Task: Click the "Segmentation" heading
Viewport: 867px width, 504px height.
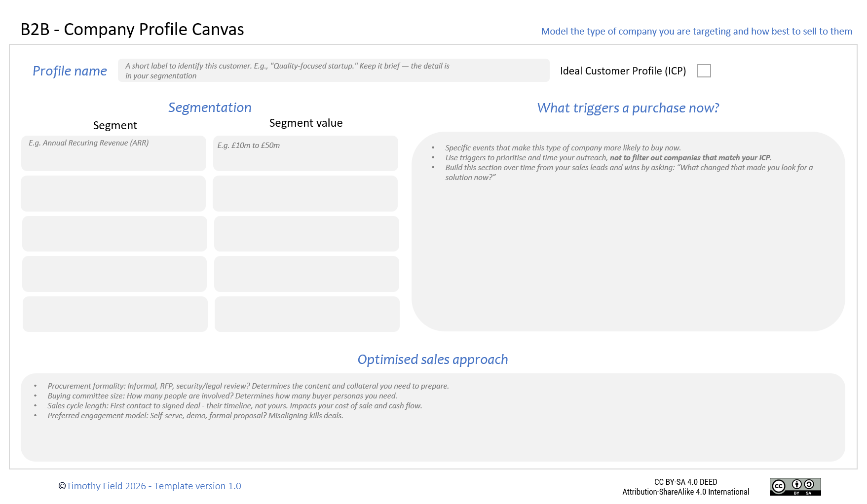Action: [210, 108]
